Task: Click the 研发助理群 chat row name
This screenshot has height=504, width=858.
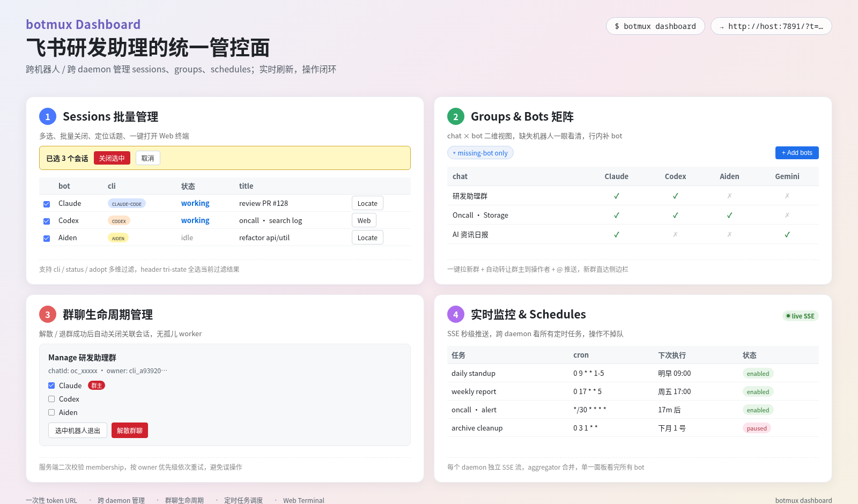Action: (470, 196)
